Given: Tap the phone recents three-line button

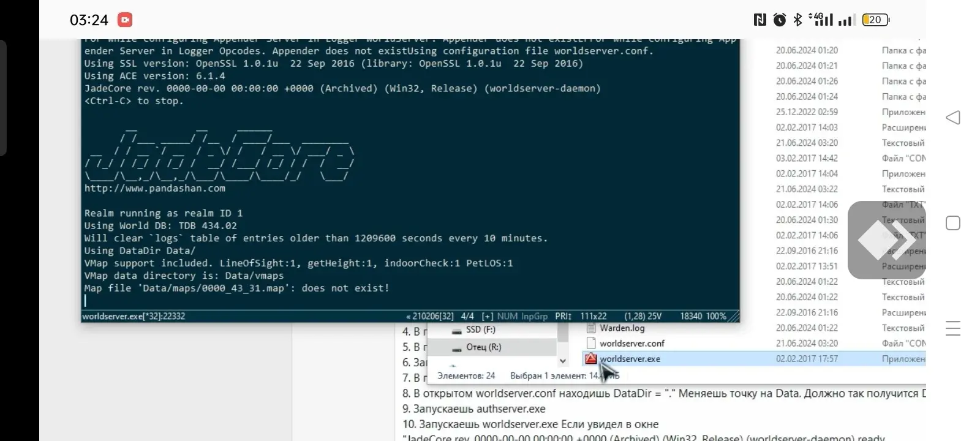Looking at the screenshot, I should (953, 328).
